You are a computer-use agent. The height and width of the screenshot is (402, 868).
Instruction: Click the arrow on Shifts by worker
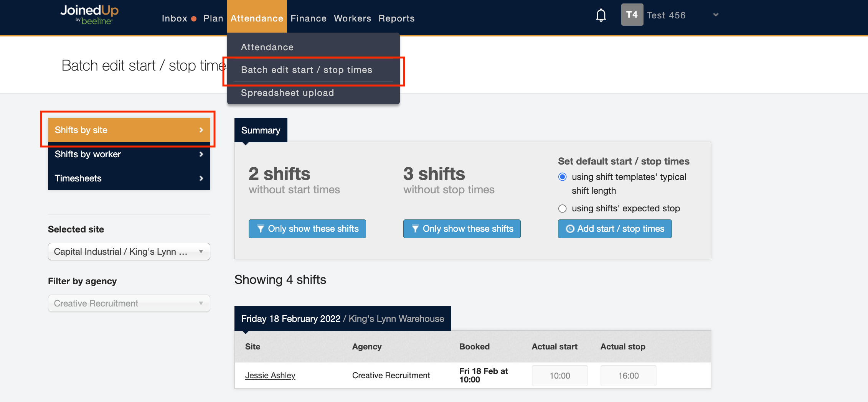click(201, 154)
